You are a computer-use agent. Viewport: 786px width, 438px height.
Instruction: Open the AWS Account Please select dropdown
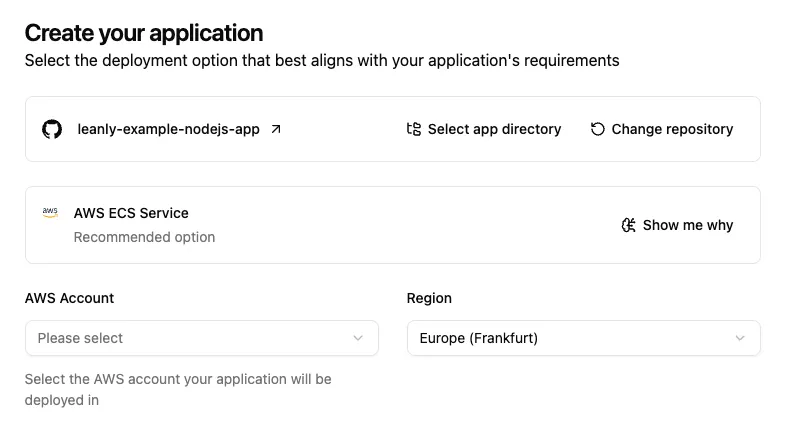202,338
